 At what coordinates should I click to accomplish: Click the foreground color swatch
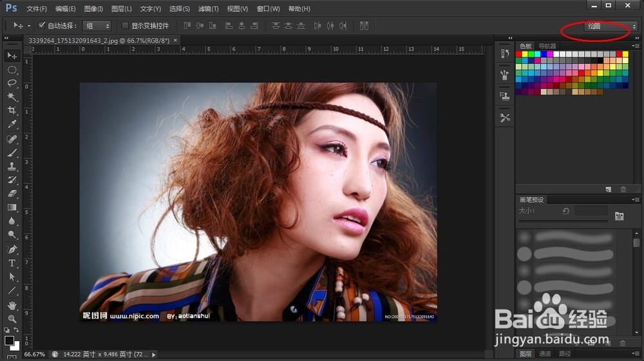click(9, 340)
